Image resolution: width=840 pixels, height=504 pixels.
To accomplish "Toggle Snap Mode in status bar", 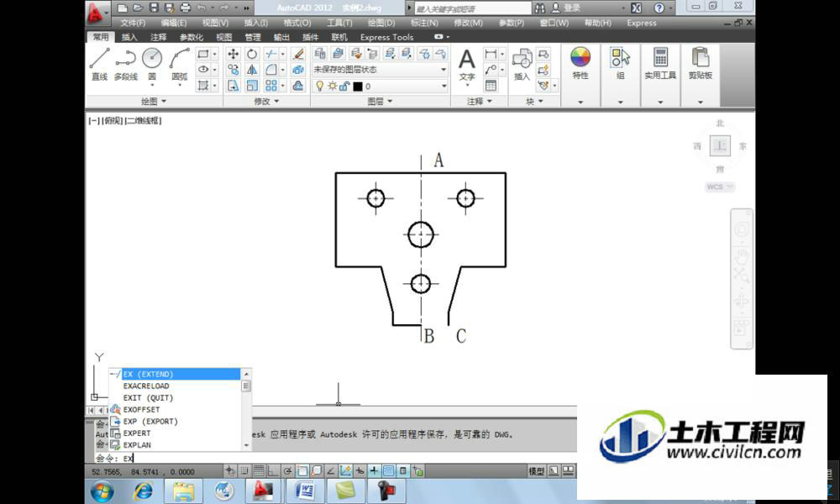I will pos(244,471).
